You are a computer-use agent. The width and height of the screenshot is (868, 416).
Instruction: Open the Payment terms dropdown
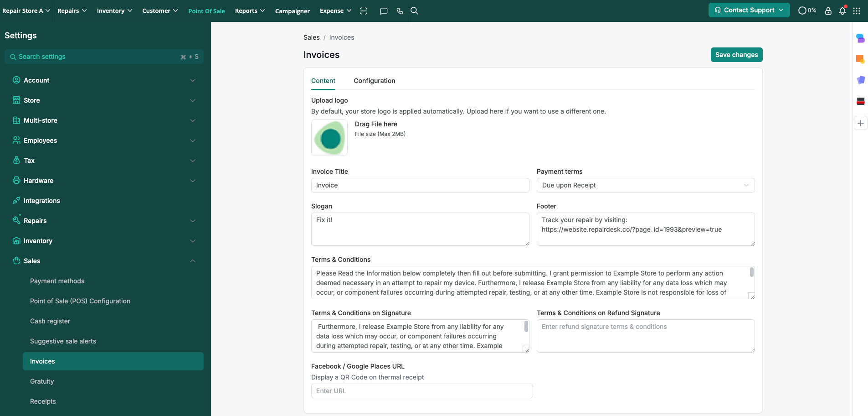[x=645, y=185]
